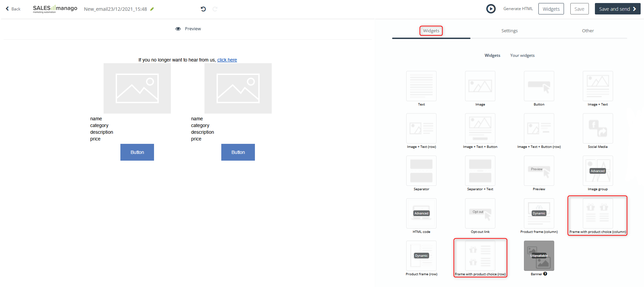Switch to the Widgets tab
The width and height of the screenshot is (644, 287).
(431, 31)
